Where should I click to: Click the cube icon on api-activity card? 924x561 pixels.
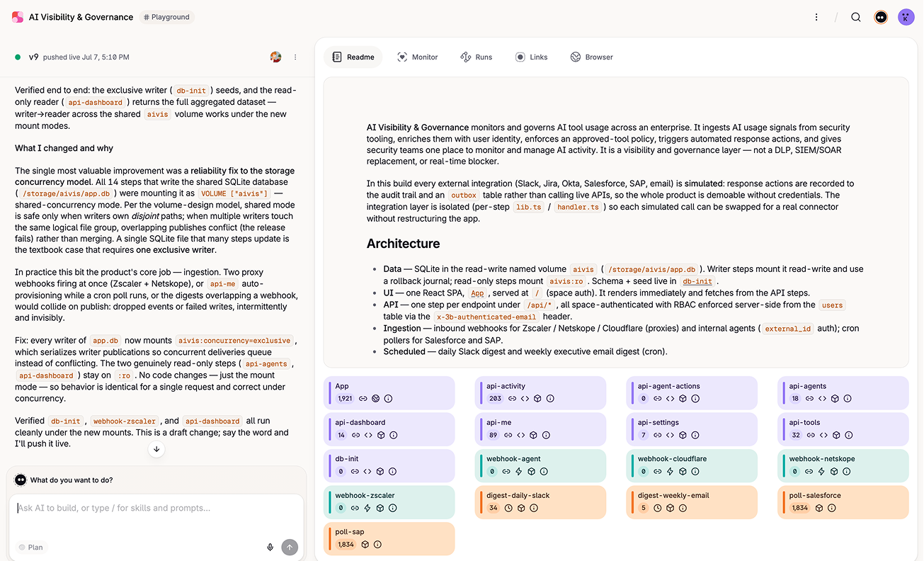[x=537, y=399]
